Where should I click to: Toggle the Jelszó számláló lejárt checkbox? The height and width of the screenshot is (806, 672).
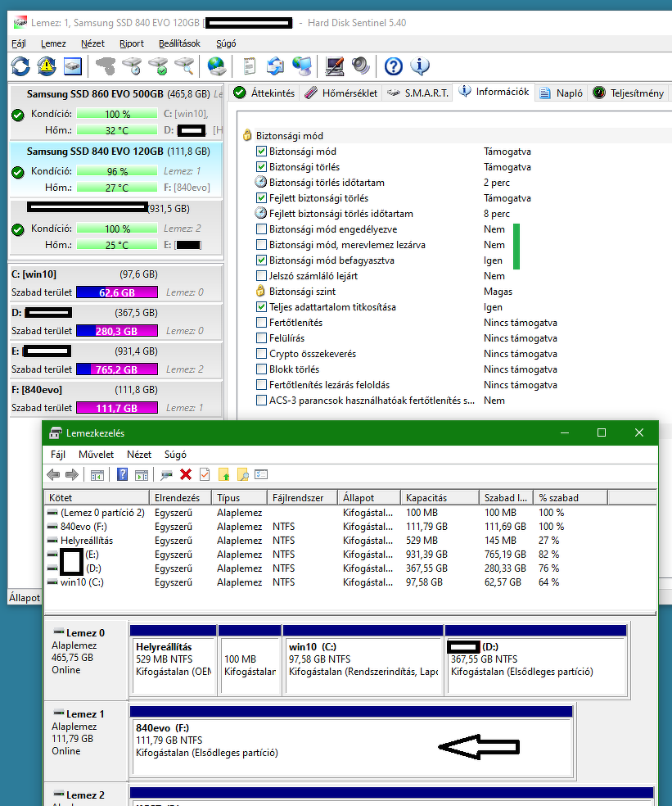261,275
